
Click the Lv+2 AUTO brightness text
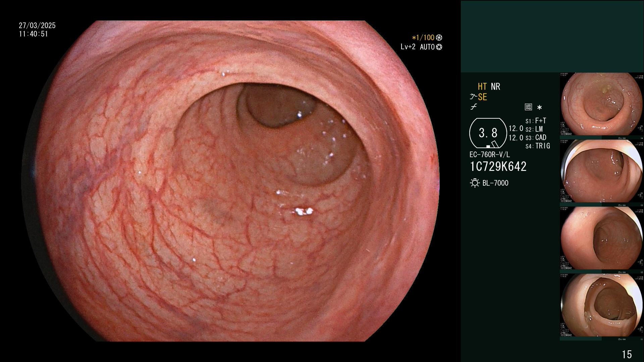418,47
